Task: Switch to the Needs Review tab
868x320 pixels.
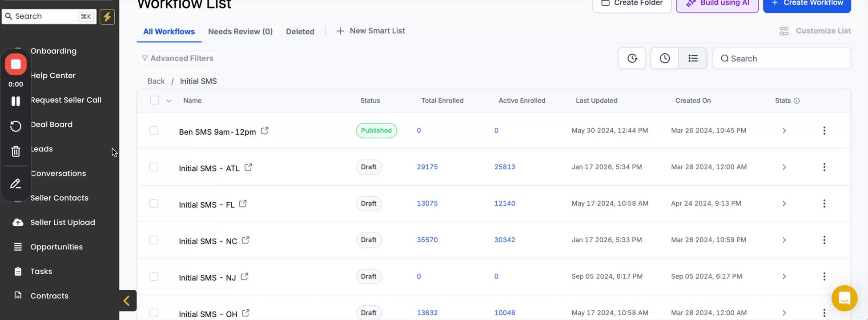Action: 240,32
